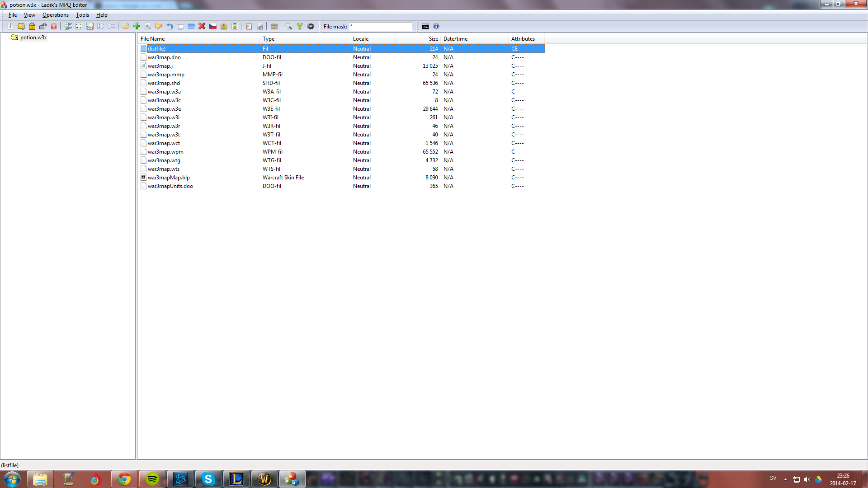Click the red Close MPQ icon
868x488 pixels.
tap(54, 26)
